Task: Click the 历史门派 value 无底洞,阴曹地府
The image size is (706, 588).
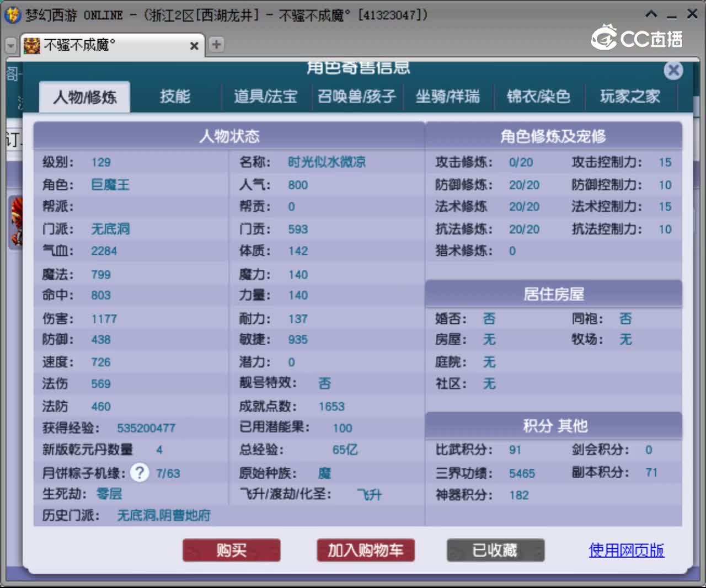Action: (x=164, y=516)
